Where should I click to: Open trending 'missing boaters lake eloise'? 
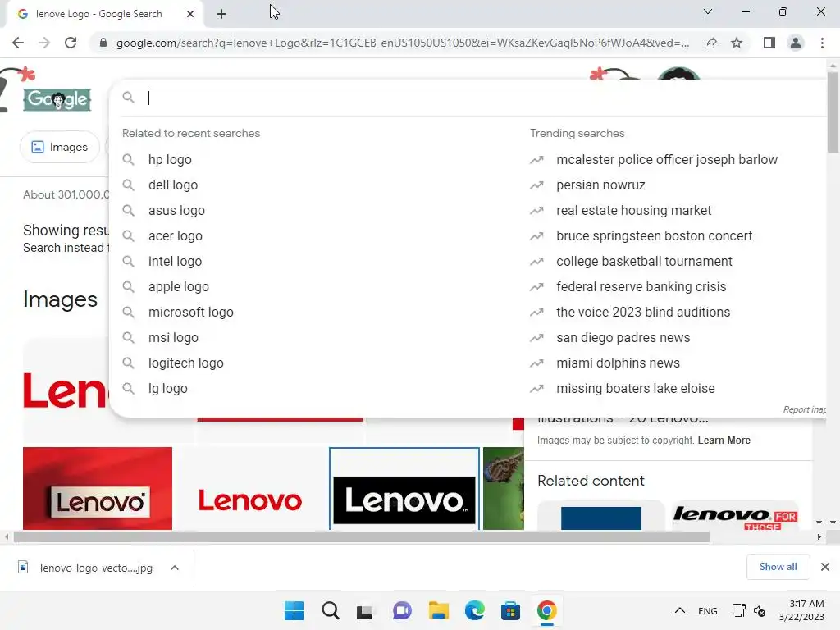636,388
